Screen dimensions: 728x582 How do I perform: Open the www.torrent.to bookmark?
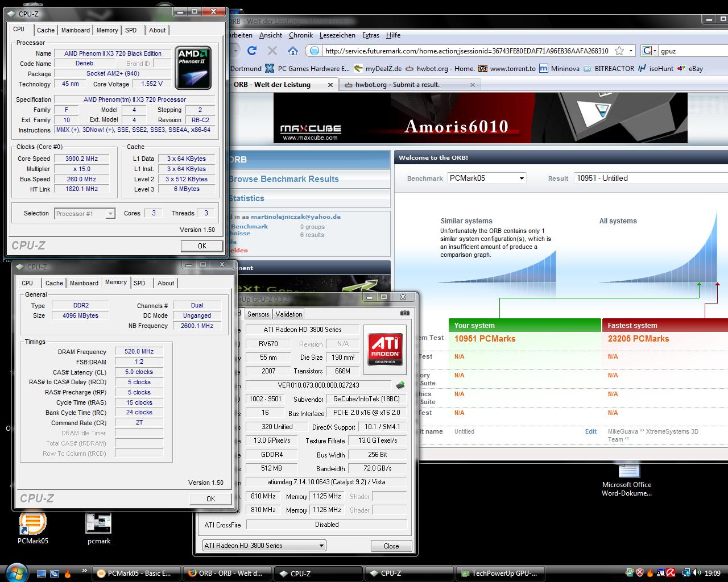pyautogui.click(x=507, y=68)
